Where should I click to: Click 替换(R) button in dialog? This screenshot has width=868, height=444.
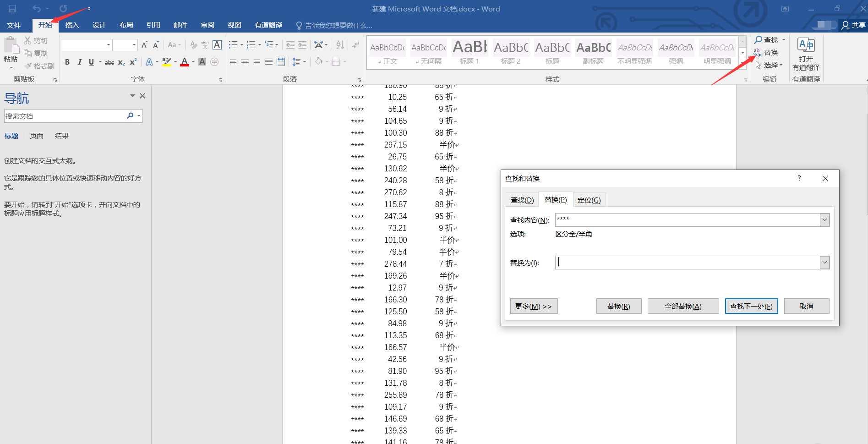click(x=619, y=306)
